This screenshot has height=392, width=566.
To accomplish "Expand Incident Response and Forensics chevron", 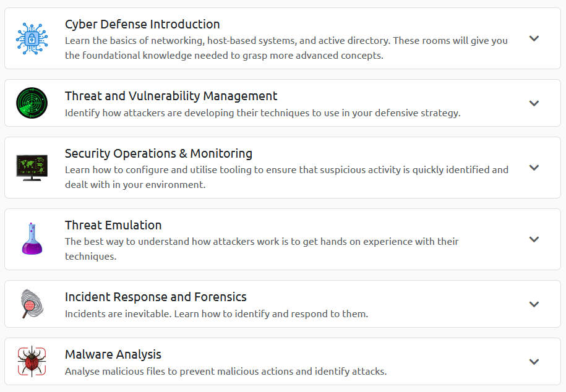I will 534,304.
